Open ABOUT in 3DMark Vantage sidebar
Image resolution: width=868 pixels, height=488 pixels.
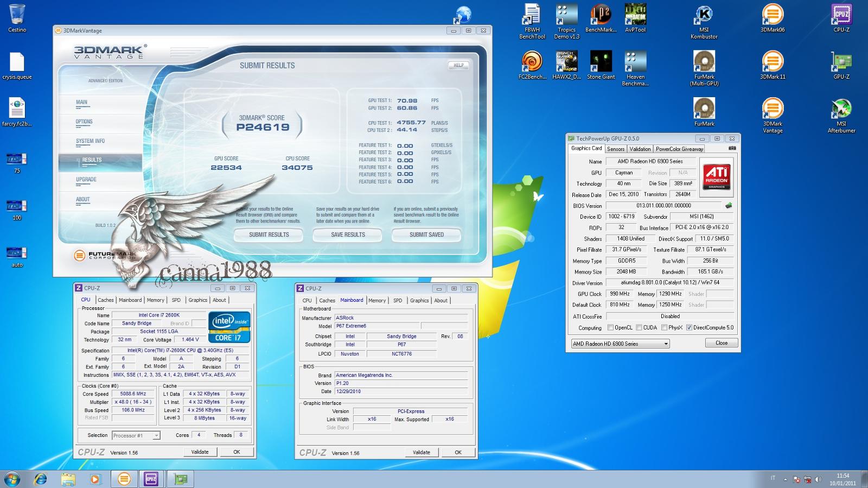tap(82, 199)
